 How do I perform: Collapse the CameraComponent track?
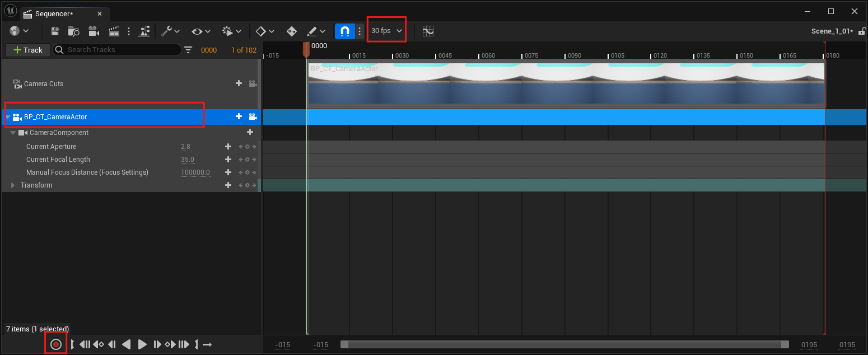click(x=13, y=133)
